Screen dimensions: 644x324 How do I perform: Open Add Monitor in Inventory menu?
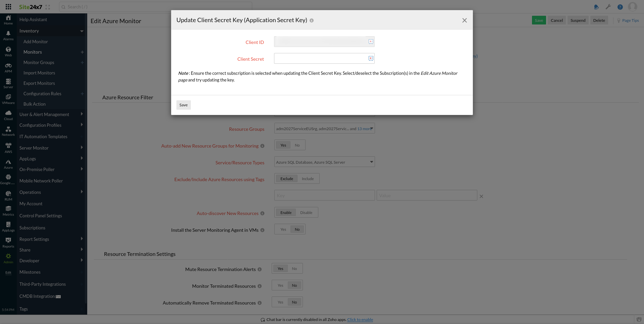[x=36, y=42]
